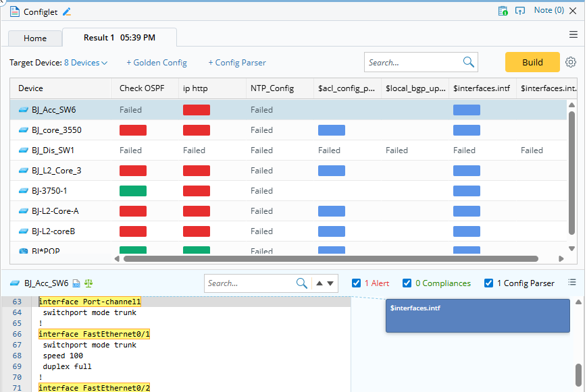
Task: Click the config file icon beside BJ_Acc_SW6 title
Action: (x=76, y=283)
